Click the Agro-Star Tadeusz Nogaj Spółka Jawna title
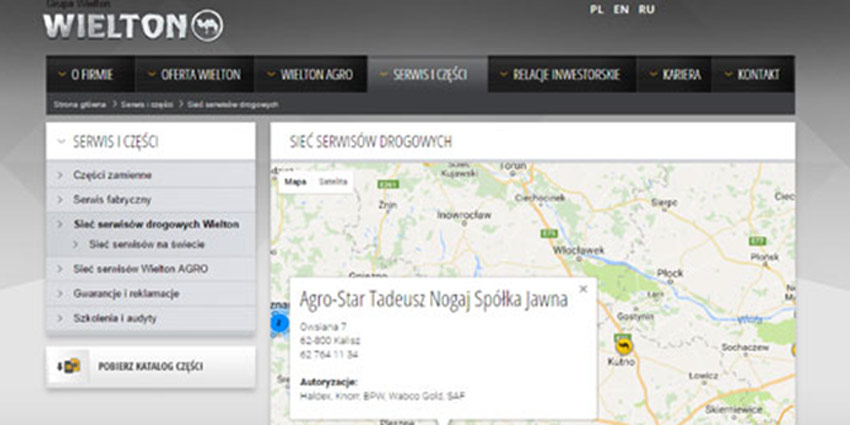 coord(434,300)
